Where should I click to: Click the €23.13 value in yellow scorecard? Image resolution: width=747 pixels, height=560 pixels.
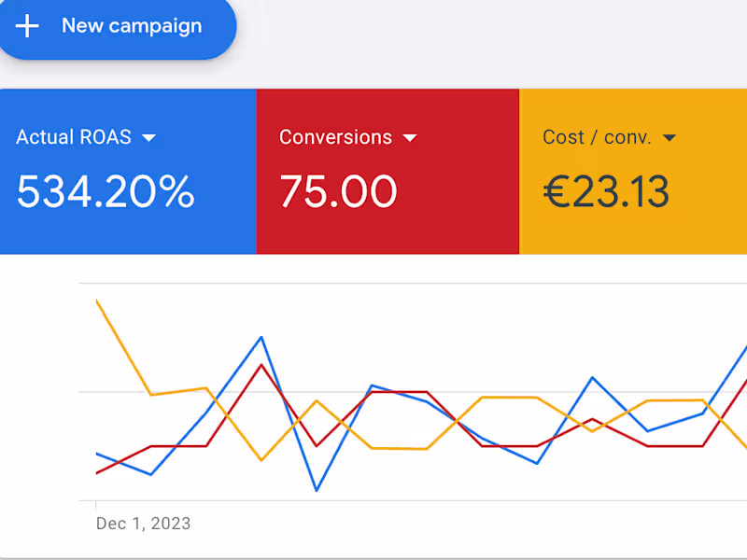tap(606, 192)
